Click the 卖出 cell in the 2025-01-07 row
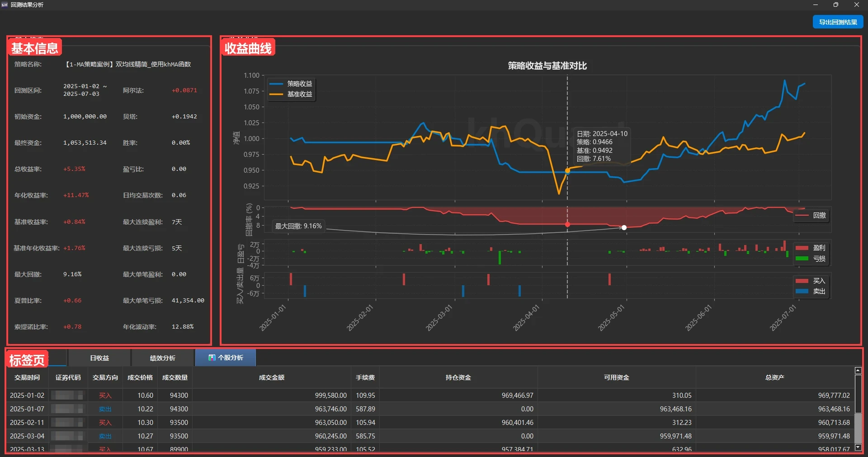Screen dimensions: 868x457 105,409
